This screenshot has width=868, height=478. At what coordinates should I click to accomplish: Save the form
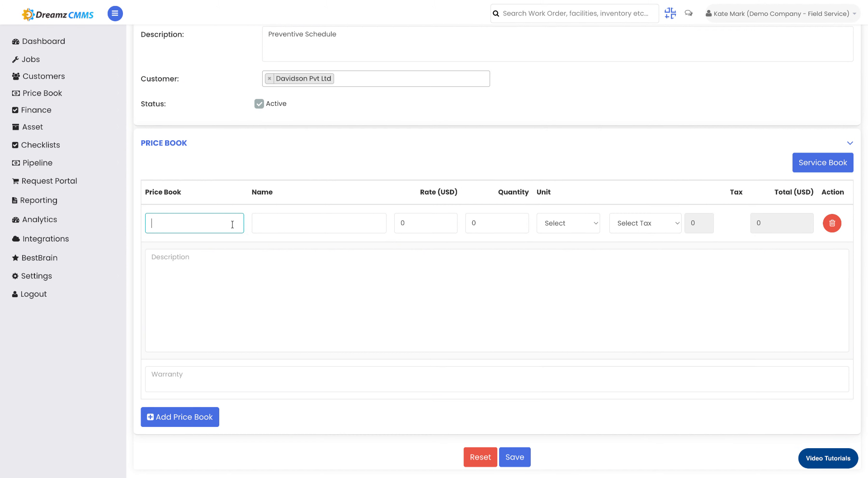coord(514,457)
